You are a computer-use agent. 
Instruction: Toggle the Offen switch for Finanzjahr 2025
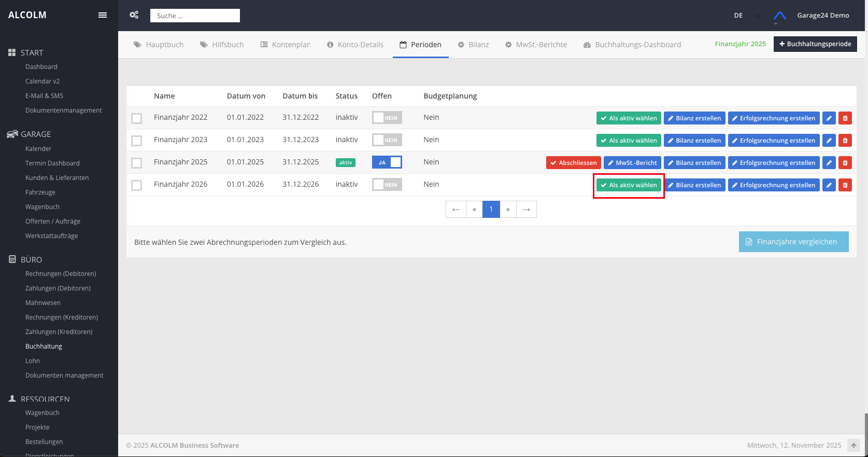pos(387,162)
